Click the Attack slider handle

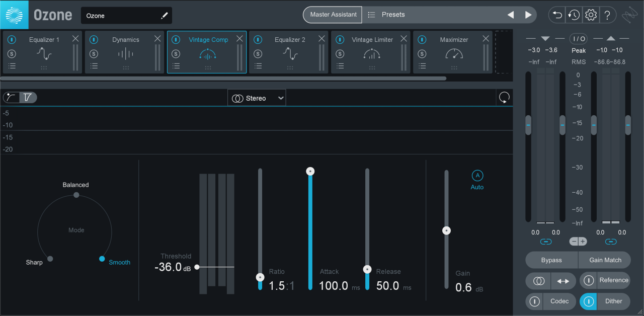[x=310, y=172]
